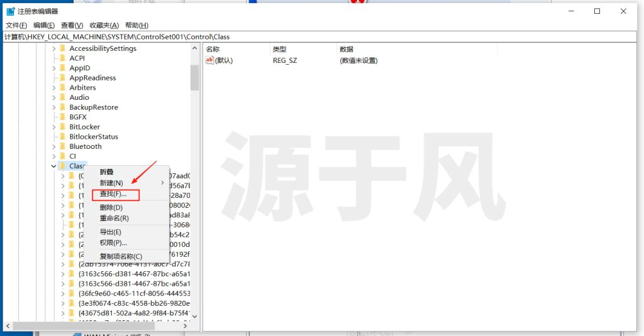Expand the BitLocker key
Screen dimensions: 644x336
[54, 127]
